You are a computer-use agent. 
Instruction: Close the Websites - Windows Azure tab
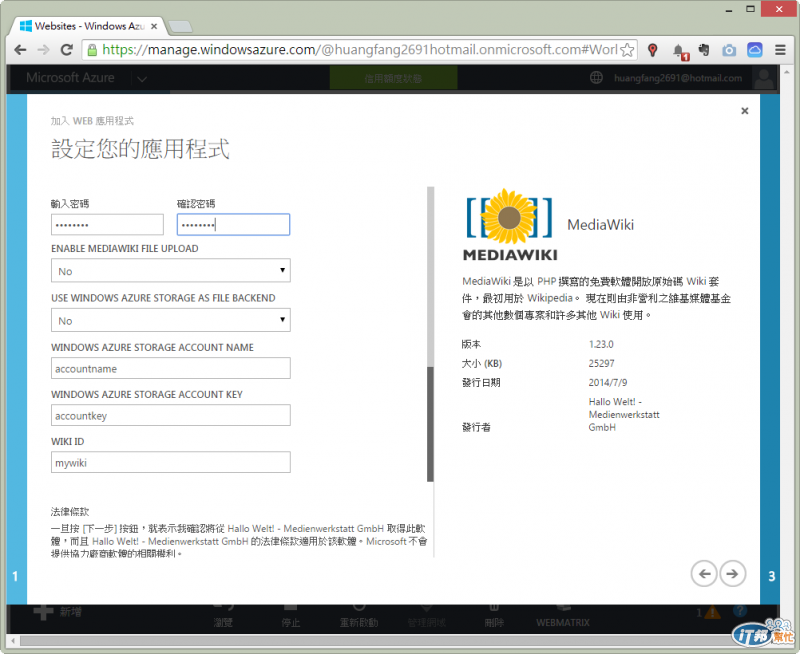click(154, 26)
